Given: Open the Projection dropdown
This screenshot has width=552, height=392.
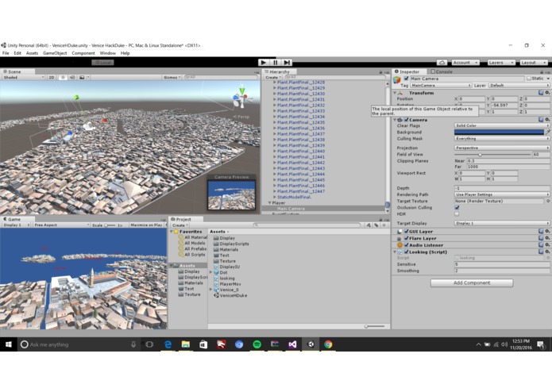Looking at the screenshot, I should pyautogui.click(x=502, y=148).
